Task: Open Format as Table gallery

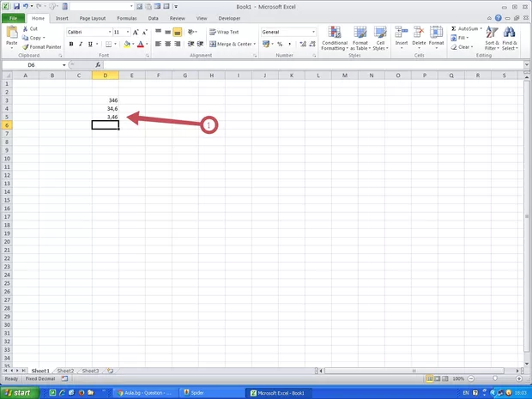Action: (x=360, y=39)
